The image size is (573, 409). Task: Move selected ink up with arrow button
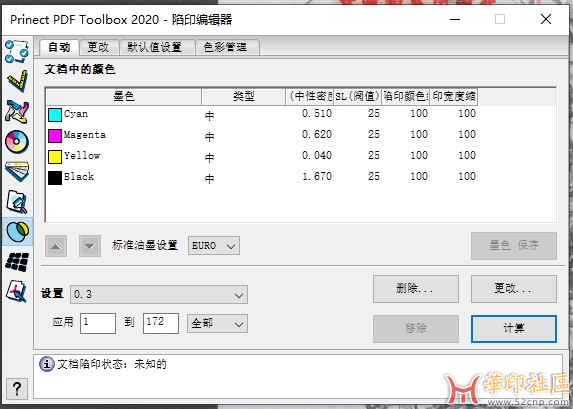coord(56,246)
